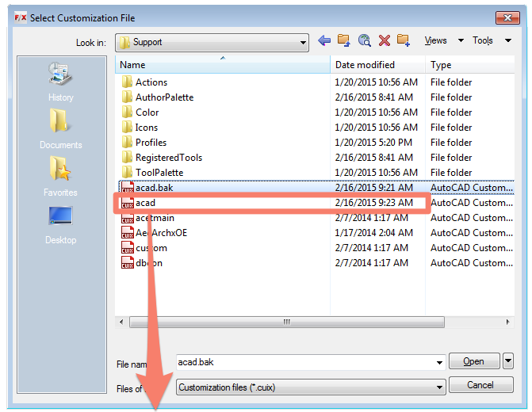Click the date 1/20/2015 5:20 PM
This screenshot has width=532, height=412.
coord(373,143)
